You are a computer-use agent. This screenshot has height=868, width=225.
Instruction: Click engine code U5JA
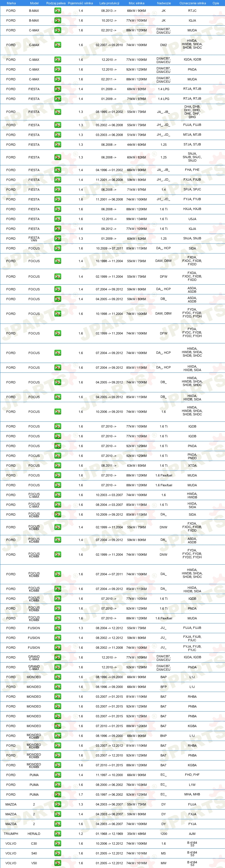tap(192, 219)
